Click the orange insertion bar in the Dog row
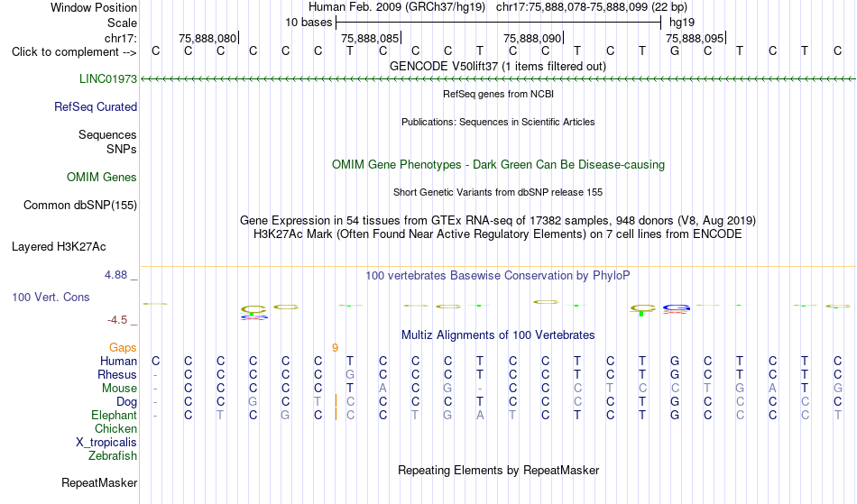The image size is (857, 504). (x=336, y=401)
